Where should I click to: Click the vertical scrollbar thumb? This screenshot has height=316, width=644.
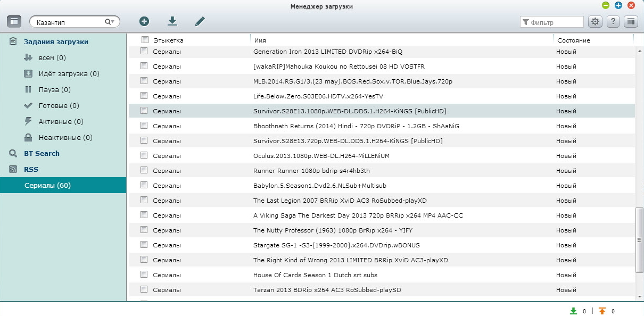[640, 240]
